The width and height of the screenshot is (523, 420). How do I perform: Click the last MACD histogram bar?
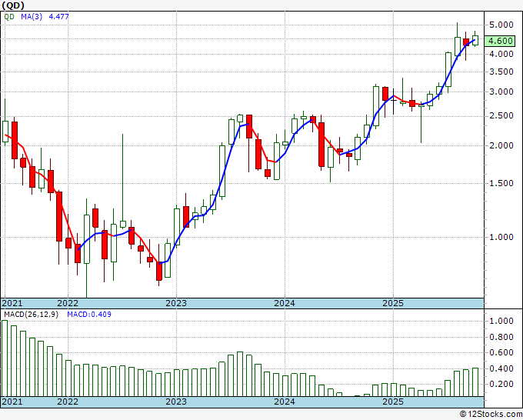[475, 382]
